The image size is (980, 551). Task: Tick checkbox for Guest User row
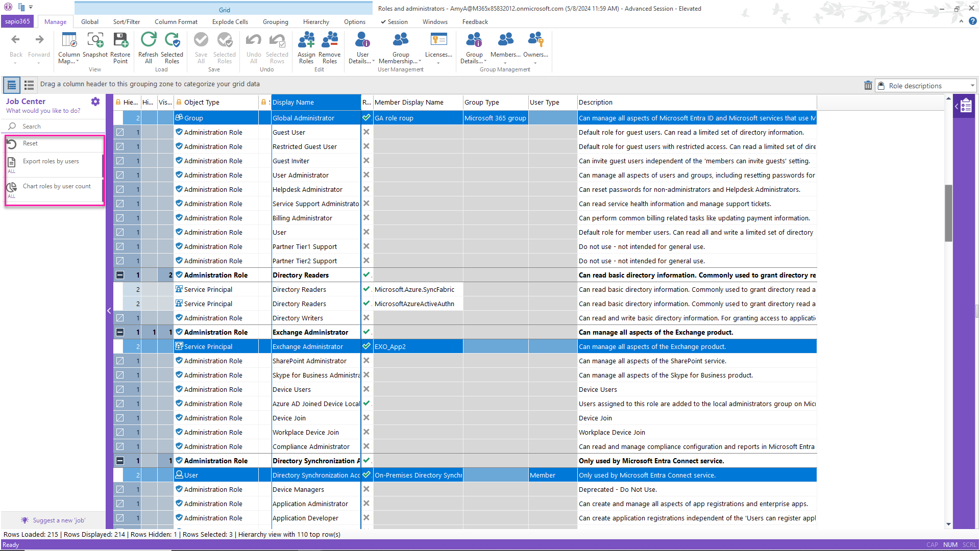tap(120, 132)
